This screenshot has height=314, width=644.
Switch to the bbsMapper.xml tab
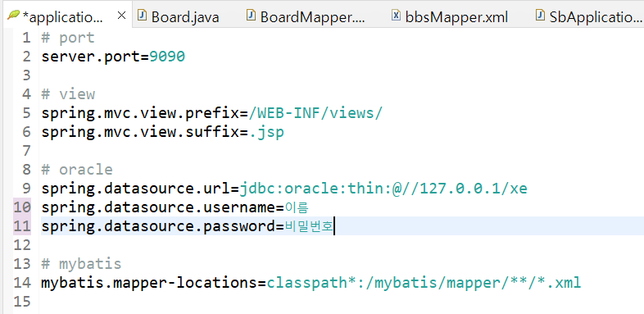click(451, 17)
